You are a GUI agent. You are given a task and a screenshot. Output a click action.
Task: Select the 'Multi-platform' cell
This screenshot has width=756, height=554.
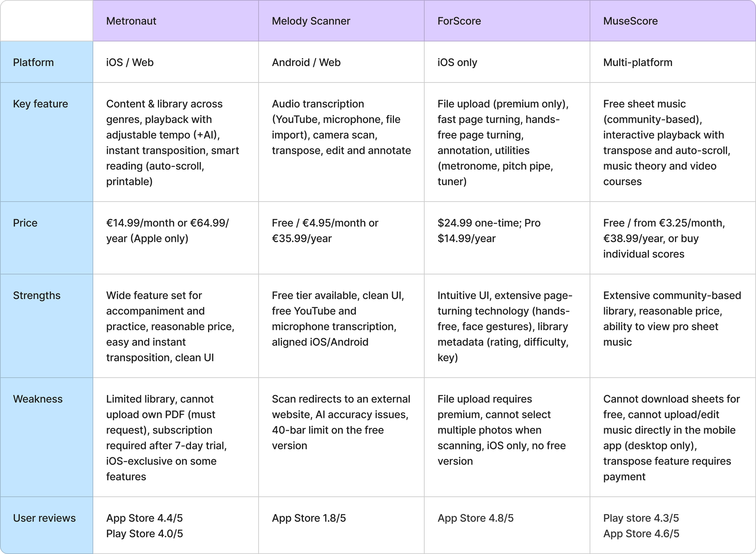673,62
